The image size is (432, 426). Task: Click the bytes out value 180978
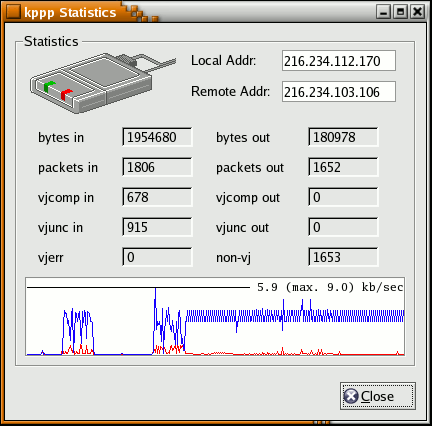[x=343, y=137]
